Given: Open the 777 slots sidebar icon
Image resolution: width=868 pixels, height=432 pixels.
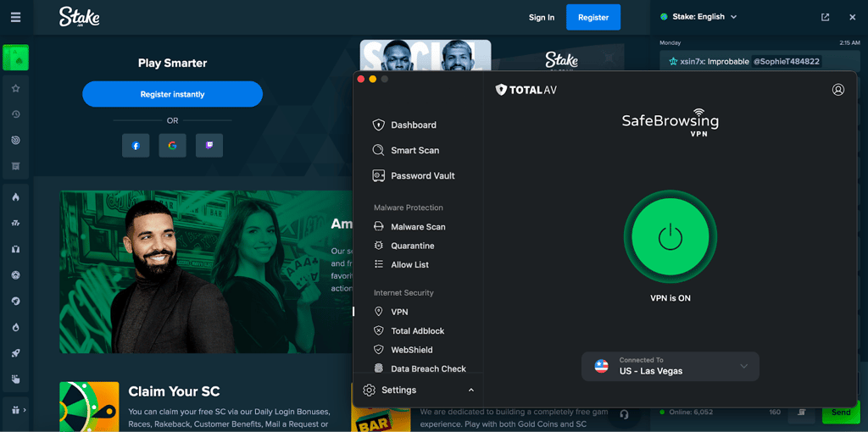Looking at the screenshot, I should pos(16,223).
